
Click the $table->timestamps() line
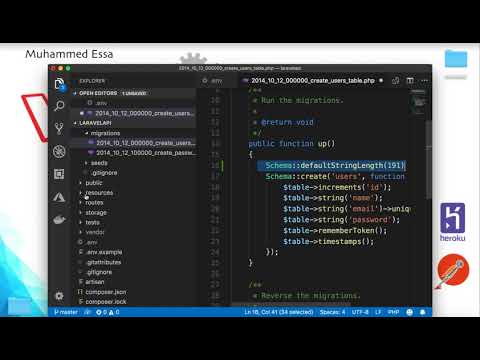click(x=328, y=241)
